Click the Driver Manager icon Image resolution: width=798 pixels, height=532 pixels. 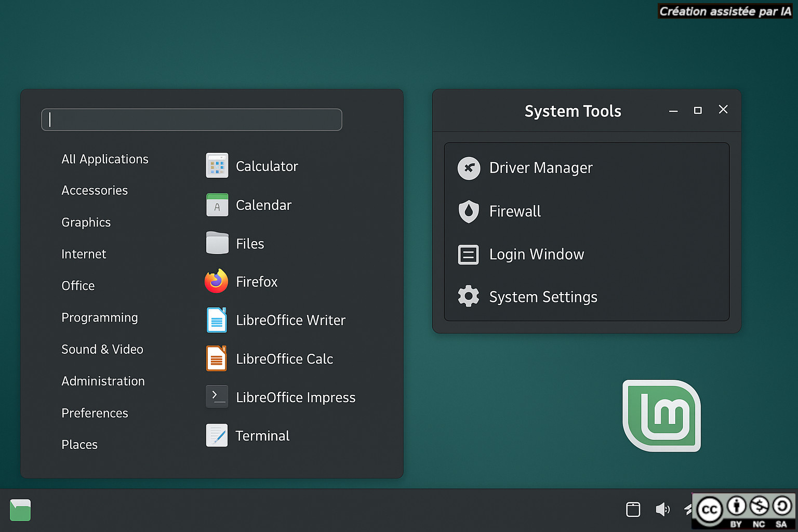click(x=469, y=168)
